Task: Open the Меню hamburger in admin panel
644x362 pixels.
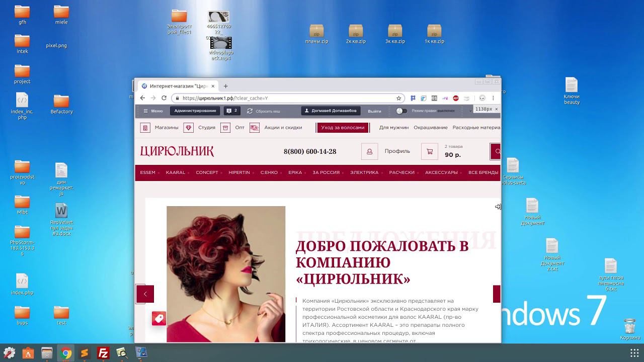Action: [153, 111]
